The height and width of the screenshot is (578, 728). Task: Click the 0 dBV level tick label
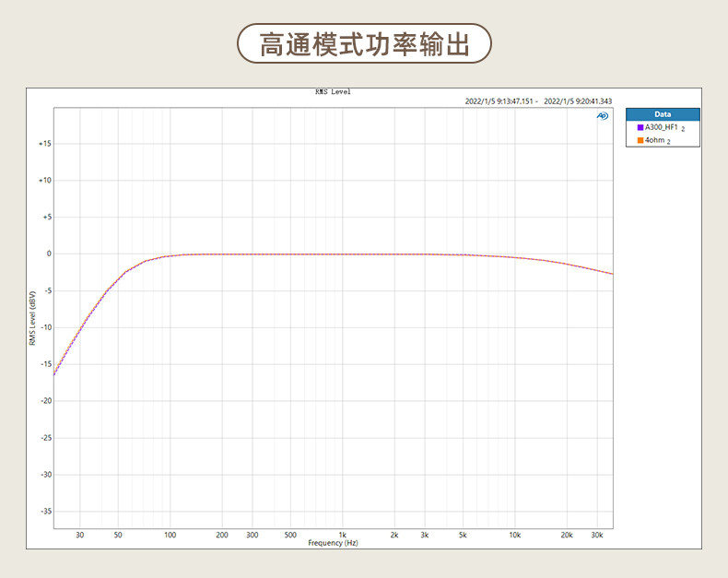click(49, 254)
